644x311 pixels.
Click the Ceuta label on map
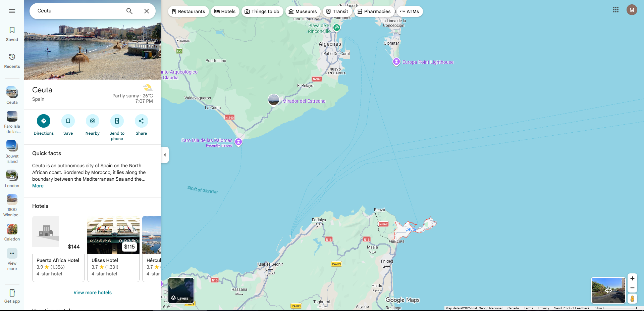411,229
